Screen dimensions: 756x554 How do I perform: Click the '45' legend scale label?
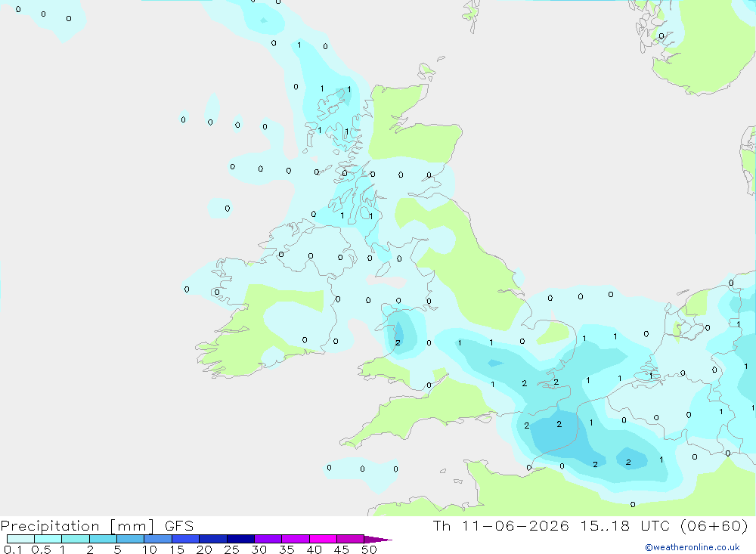[342, 549]
